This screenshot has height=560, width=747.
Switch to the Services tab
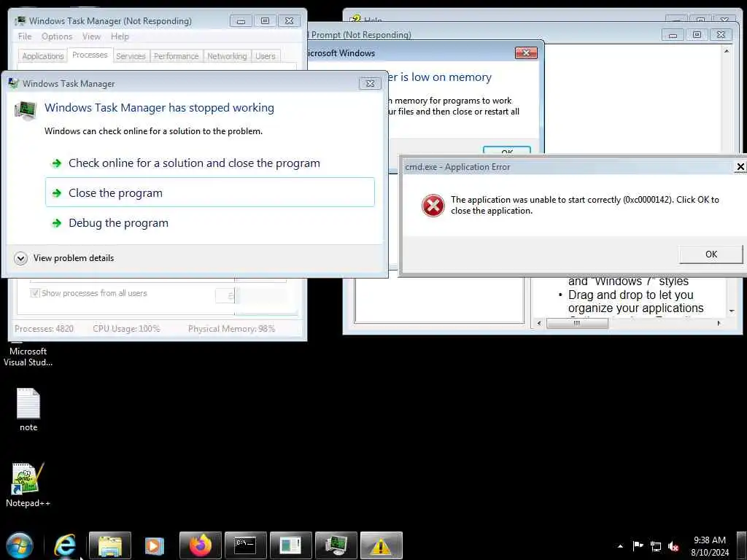(131, 56)
